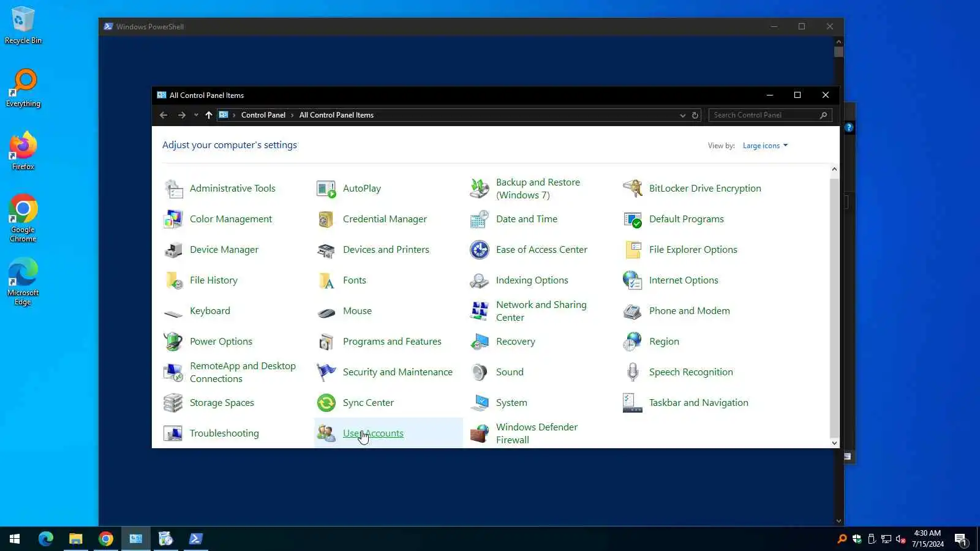Open the Indexing Options icon
This screenshot has width=980, height=551.
tap(480, 280)
